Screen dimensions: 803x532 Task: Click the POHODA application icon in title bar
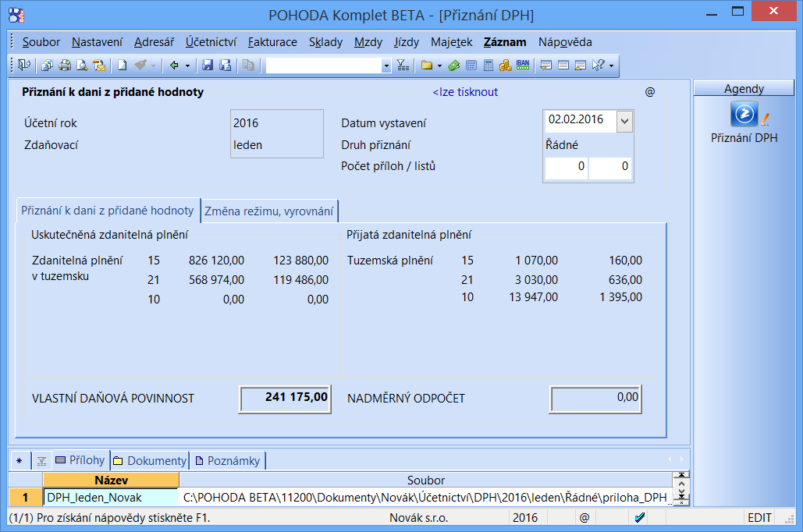16,16
